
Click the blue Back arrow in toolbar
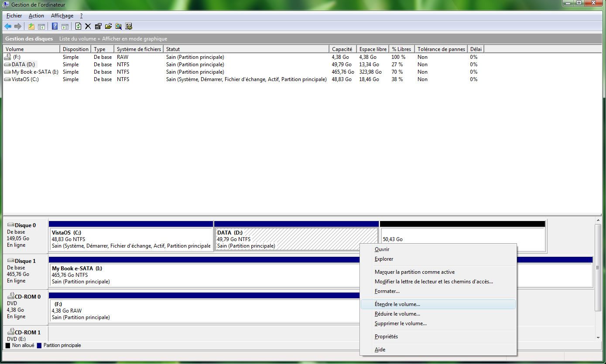[x=8, y=26]
